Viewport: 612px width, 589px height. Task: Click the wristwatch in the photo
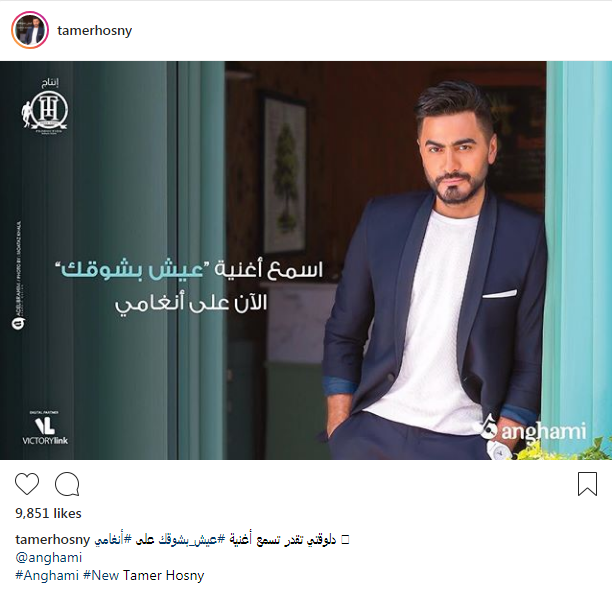[x=499, y=450]
